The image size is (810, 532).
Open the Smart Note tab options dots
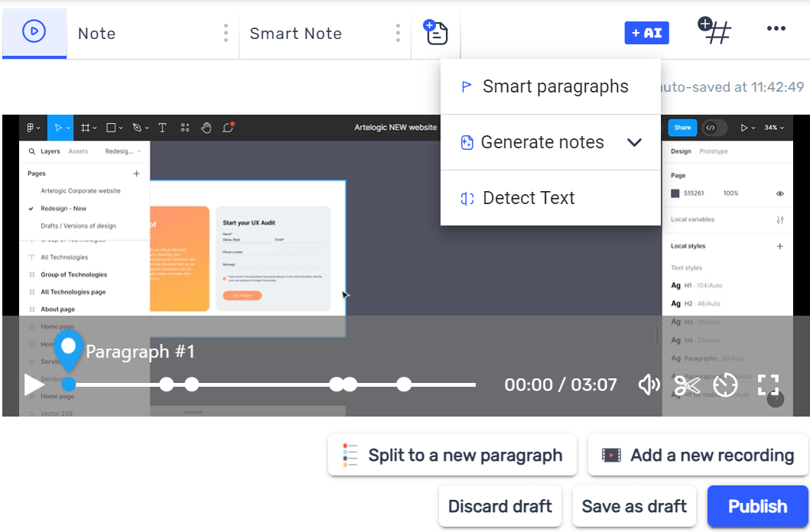click(x=398, y=33)
